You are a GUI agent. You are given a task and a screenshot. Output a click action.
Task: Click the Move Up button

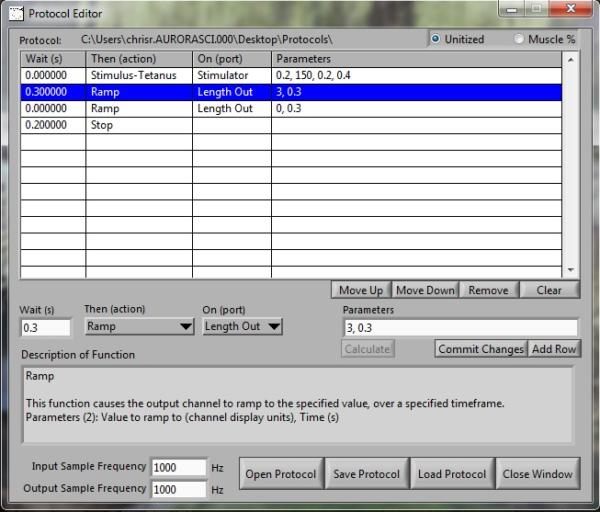(x=361, y=290)
